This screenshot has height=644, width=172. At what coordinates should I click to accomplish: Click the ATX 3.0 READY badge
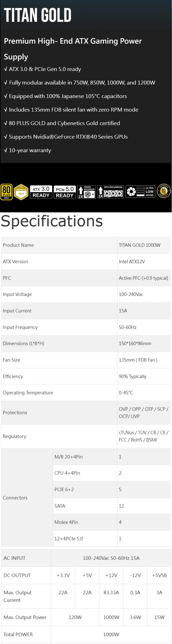[41, 192]
